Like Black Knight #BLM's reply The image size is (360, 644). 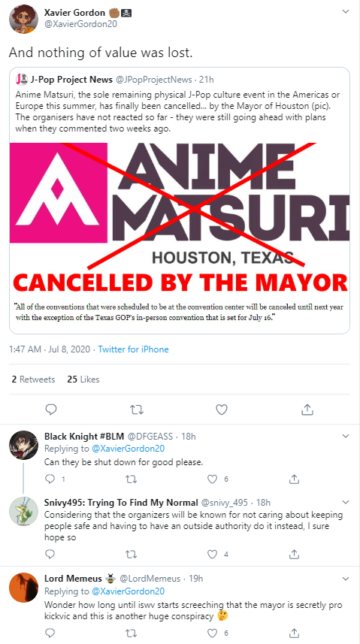(x=212, y=479)
